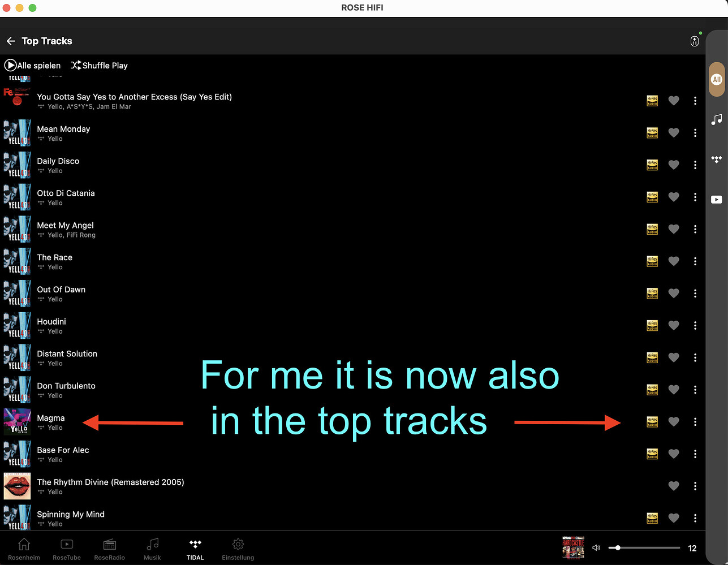Open the remote control icon

695,41
